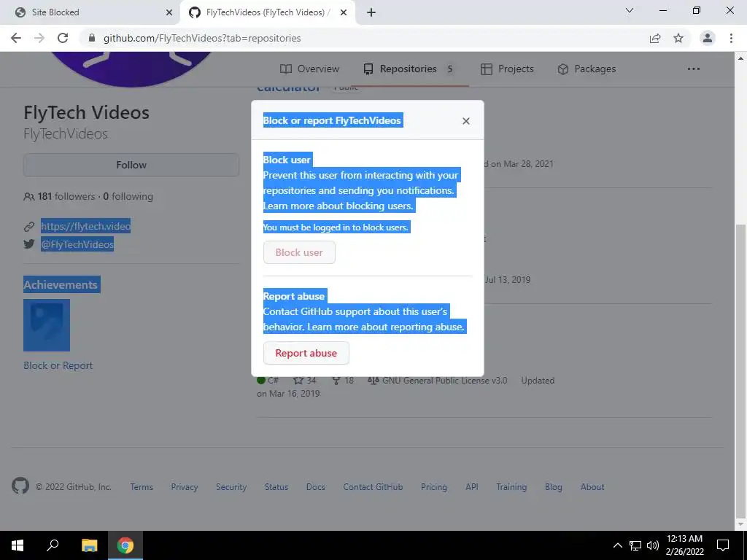The image size is (747, 560).
Task: Click the Chrome taskbar icon
Action: coord(125,545)
